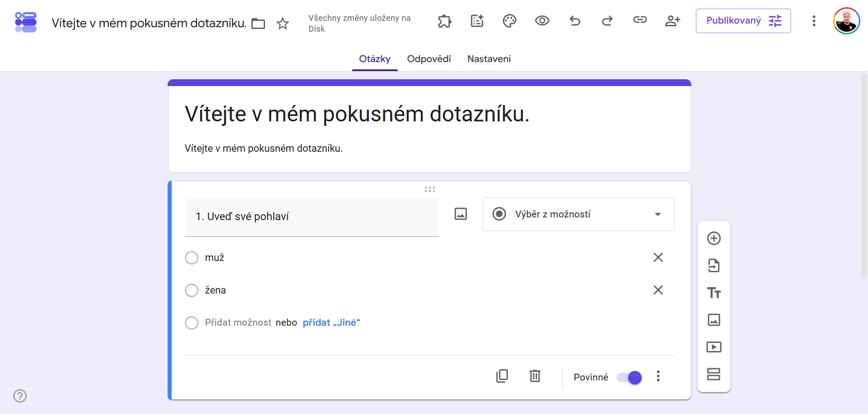Edit the form description text
Image resolution: width=868 pixels, height=414 pixels.
[264, 149]
